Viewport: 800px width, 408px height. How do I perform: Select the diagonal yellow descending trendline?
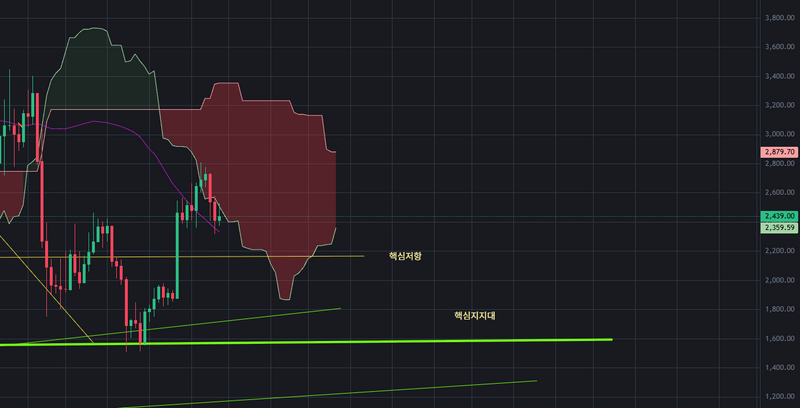[46, 288]
